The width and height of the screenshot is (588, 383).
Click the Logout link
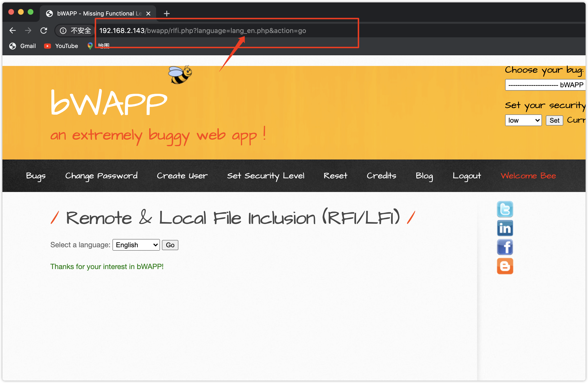[466, 176]
